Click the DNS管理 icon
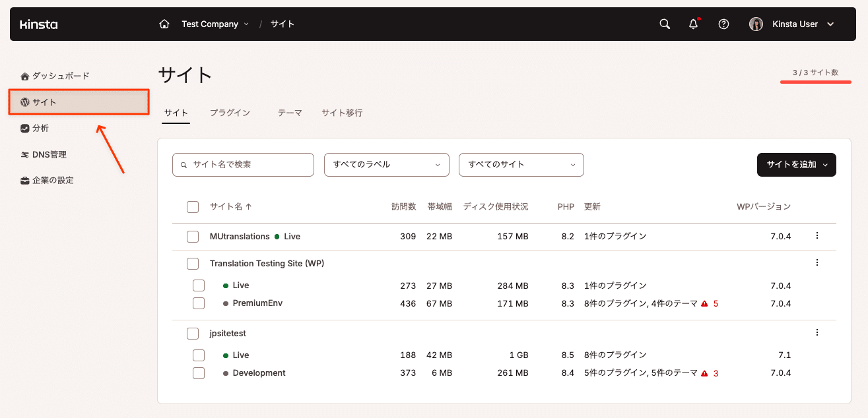This screenshot has height=418, width=868. point(25,155)
